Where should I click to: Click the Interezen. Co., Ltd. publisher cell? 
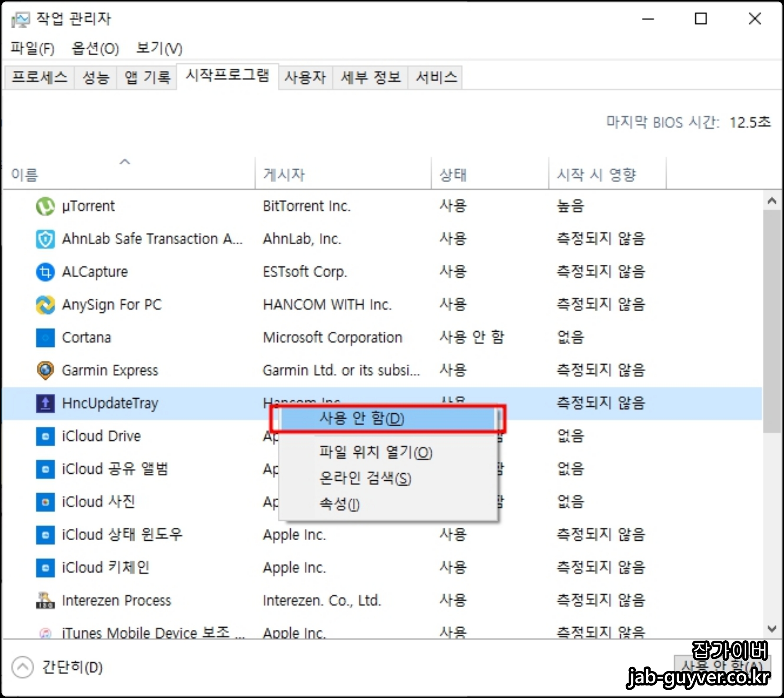pos(322,601)
